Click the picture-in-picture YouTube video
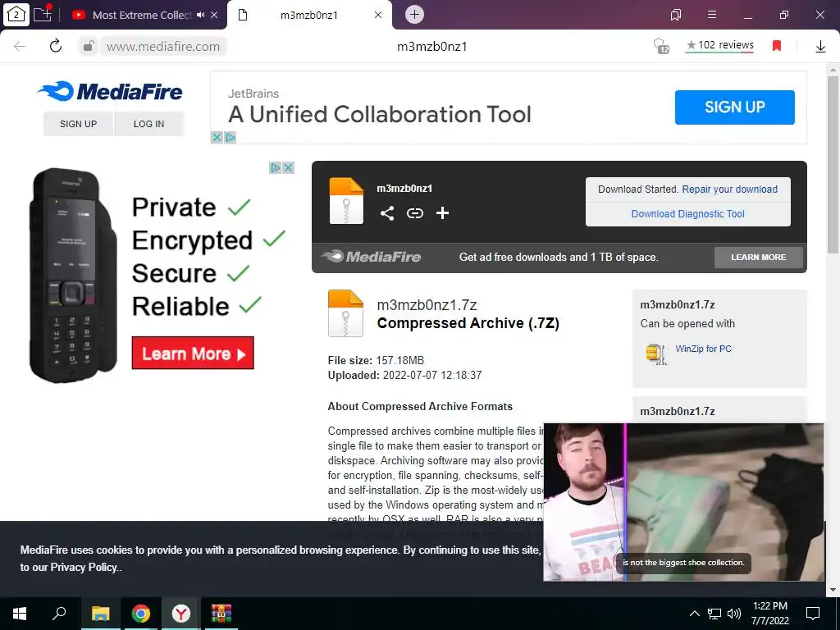Screen dimensions: 840x630 click(x=683, y=502)
